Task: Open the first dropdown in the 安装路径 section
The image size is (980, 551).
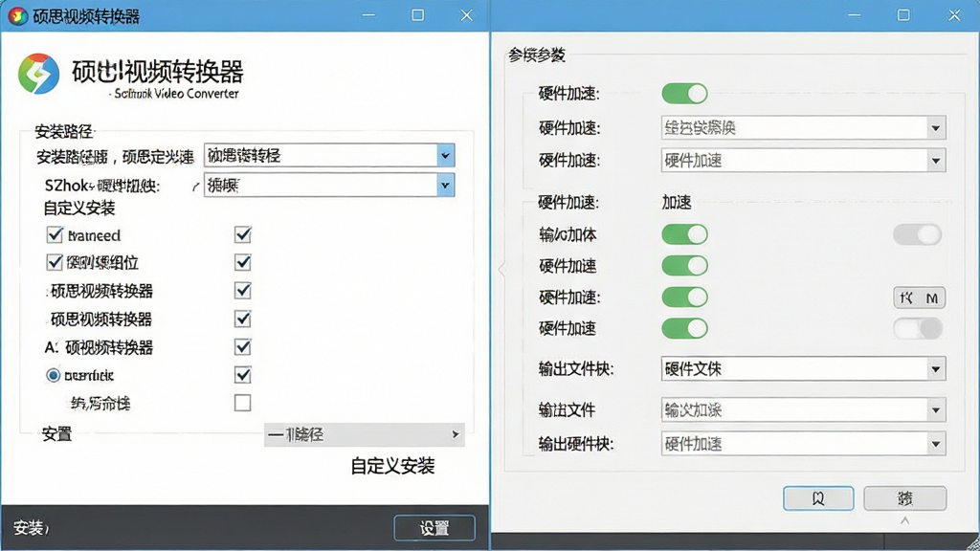Action: [x=329, y=155]
